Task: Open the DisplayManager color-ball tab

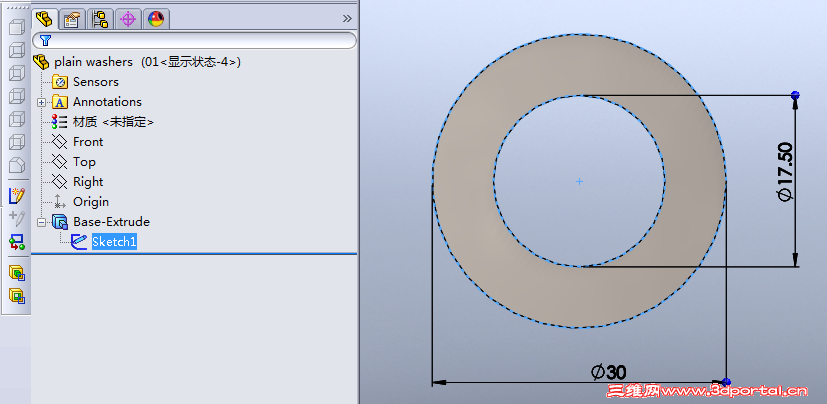Action: tap(155, 20)
